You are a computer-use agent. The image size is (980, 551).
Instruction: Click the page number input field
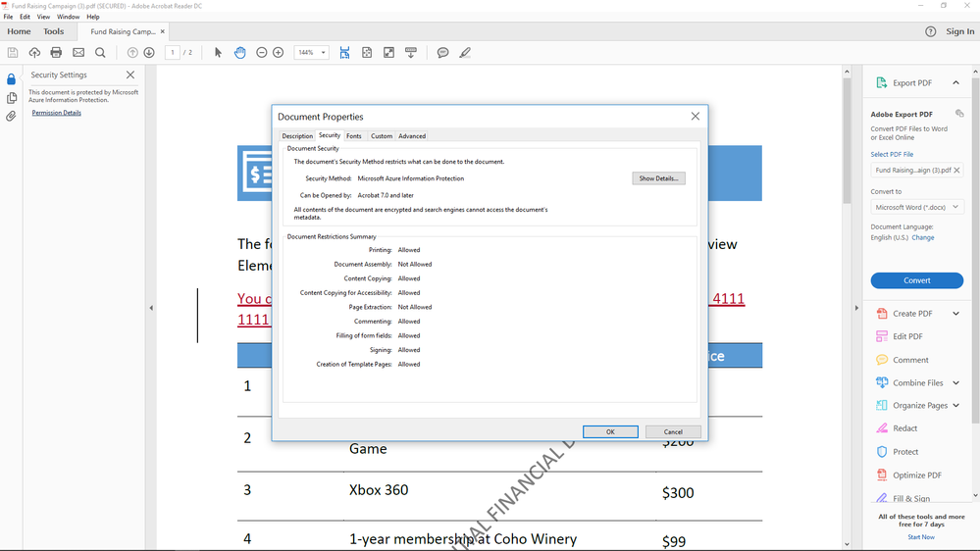[173, 53]
